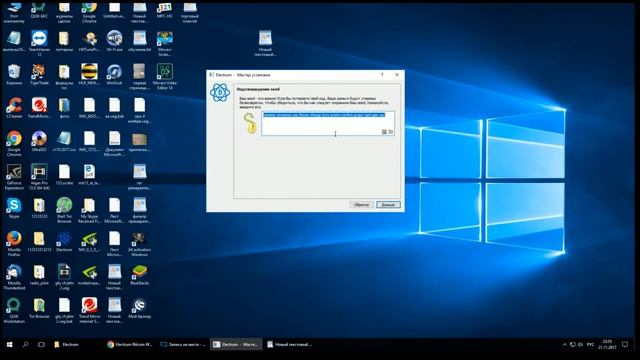Viewport: 640px width, 360px height.
Task: Expand hidden system tray icons arrow
Action: (564, 344)
